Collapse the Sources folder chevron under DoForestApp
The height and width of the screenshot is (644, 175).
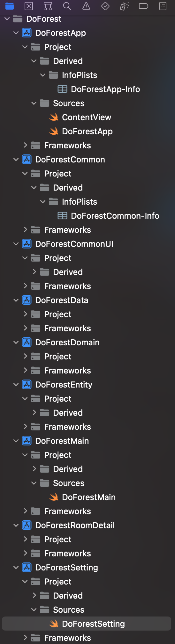pyautogui.click(x=34, y=103)
